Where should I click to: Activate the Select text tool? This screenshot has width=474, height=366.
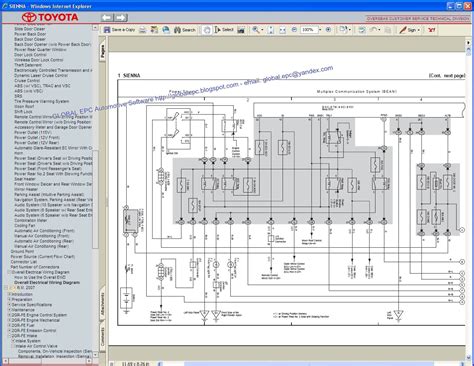click(x=224, y=30)
